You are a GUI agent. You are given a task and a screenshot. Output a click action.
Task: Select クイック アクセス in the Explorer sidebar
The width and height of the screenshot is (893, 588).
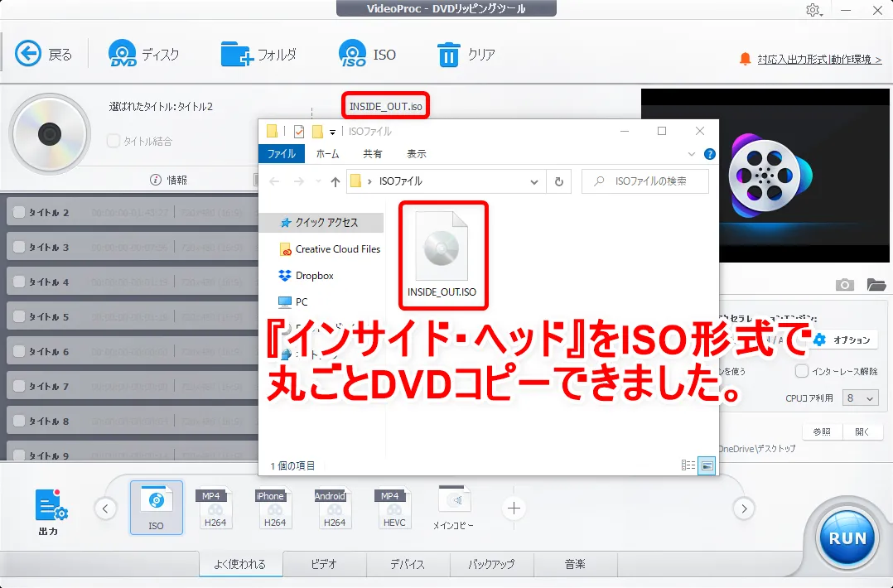(321, 223)
